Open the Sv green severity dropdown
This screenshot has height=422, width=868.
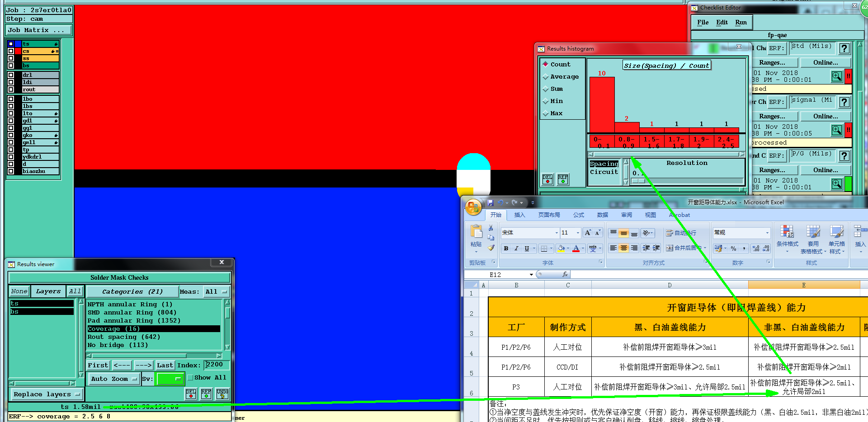tap(170, 379)
